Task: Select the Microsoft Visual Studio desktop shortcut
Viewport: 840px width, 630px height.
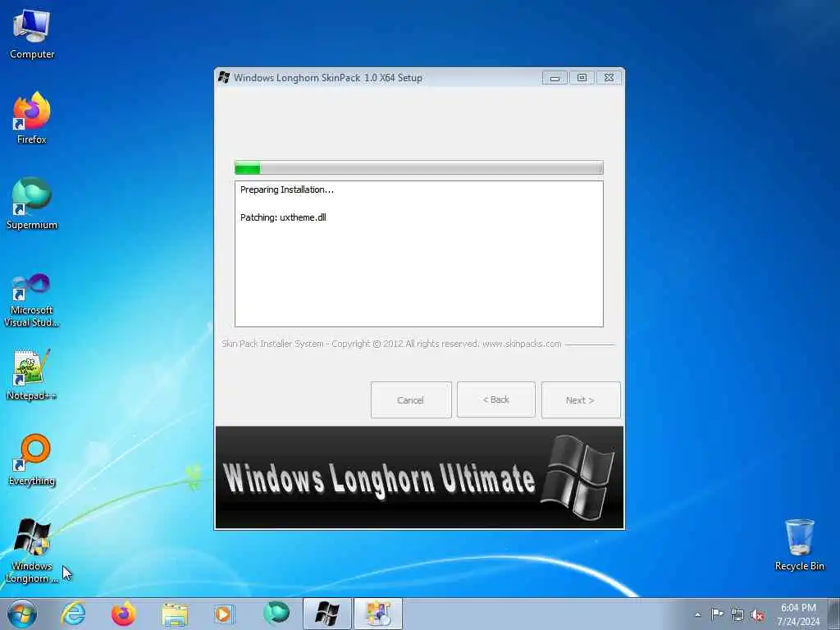Action: (x=32, y=300)
